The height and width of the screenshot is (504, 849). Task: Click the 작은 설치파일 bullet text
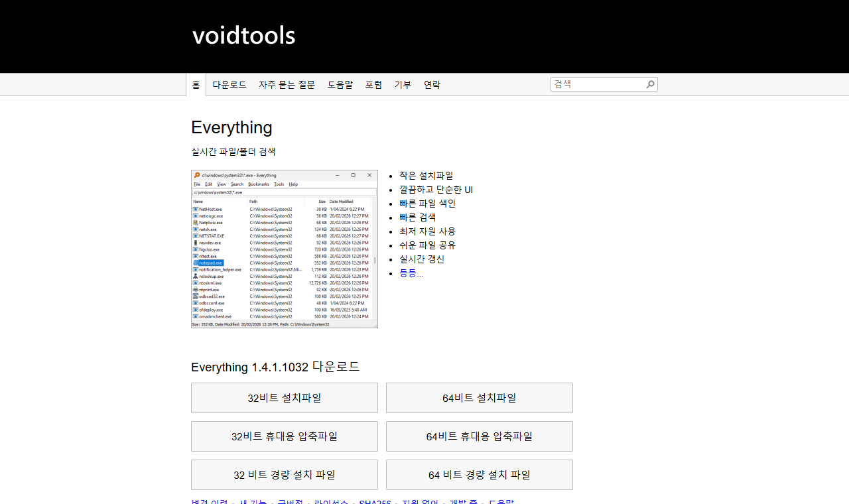[426, 176]
